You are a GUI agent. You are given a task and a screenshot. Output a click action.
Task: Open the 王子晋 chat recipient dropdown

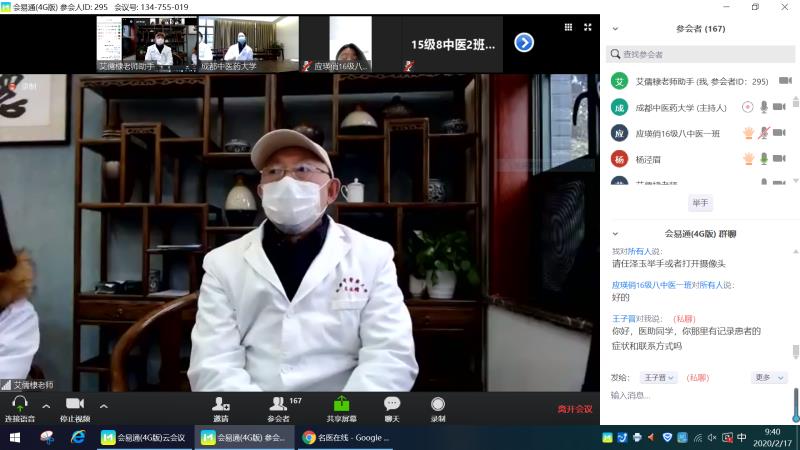click(x=657, y=377)
